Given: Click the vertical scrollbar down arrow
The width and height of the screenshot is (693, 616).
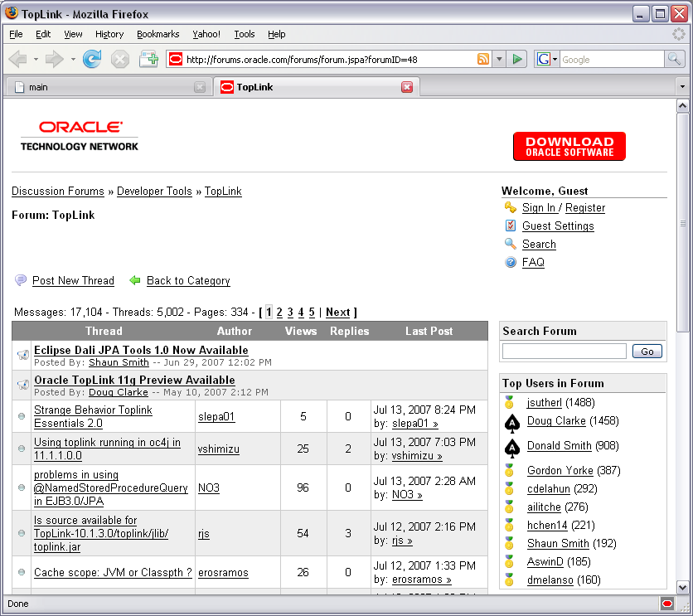Looking at the screenshot, I should (682, 587).
